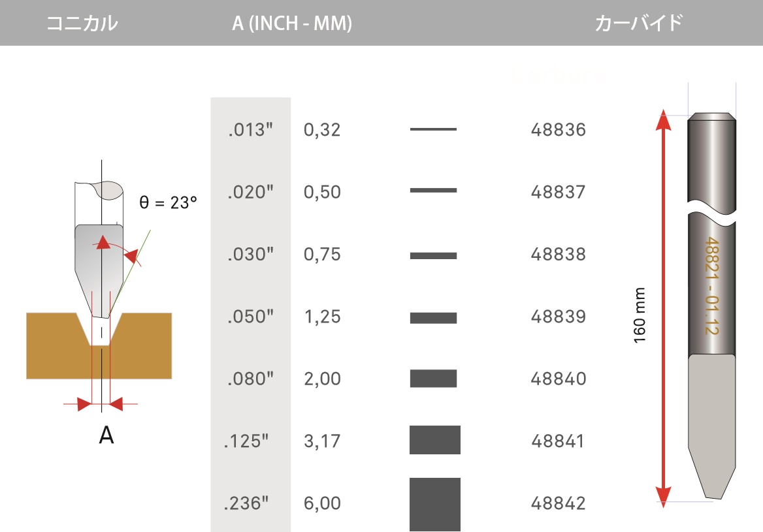Click the 0,75 mm line width swatch
The width and height of the screenshot is (763, 532).
pyautogui.click(x=433, y=255)
